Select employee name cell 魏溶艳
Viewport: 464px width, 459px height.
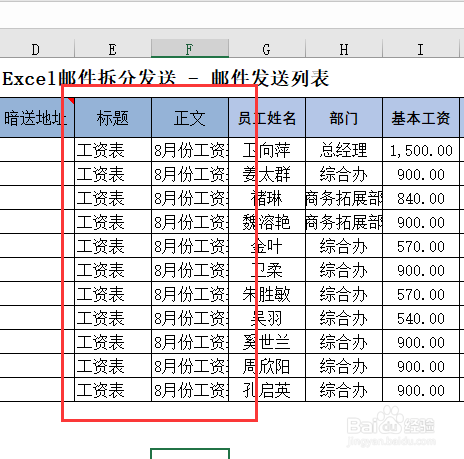point(267,222)
